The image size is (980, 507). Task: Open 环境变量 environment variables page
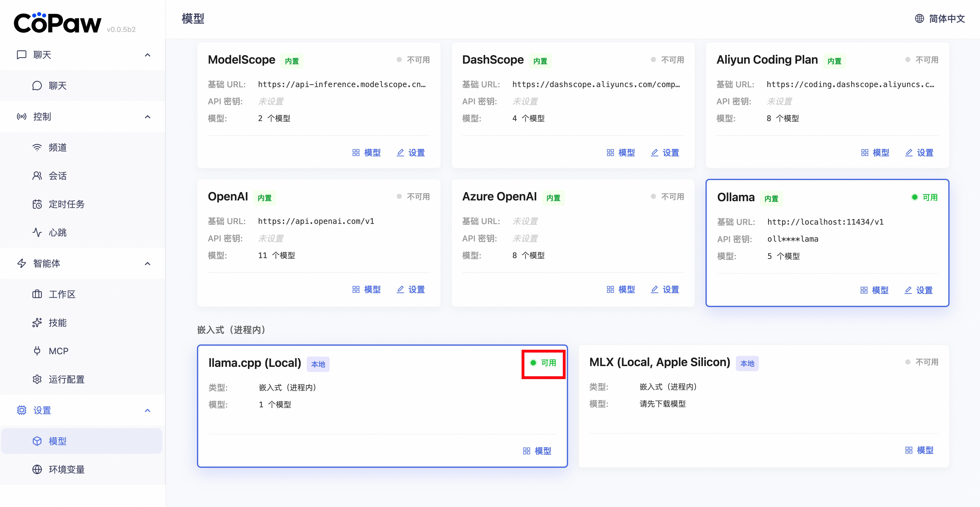[x=66, y=469]
